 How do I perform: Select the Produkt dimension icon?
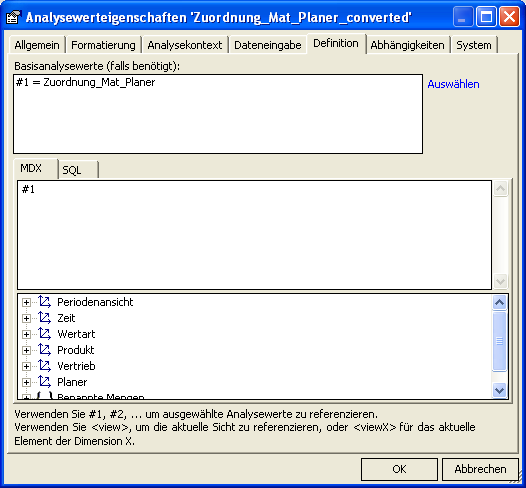tap(44, 350)
